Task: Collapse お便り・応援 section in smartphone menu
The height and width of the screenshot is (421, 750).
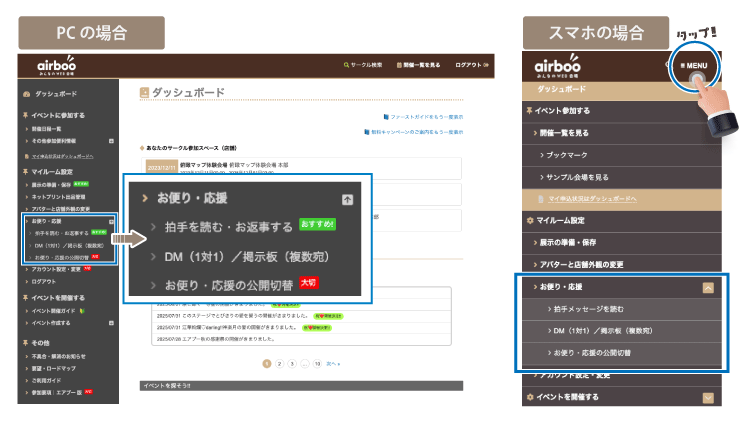Action: point(708,287)
